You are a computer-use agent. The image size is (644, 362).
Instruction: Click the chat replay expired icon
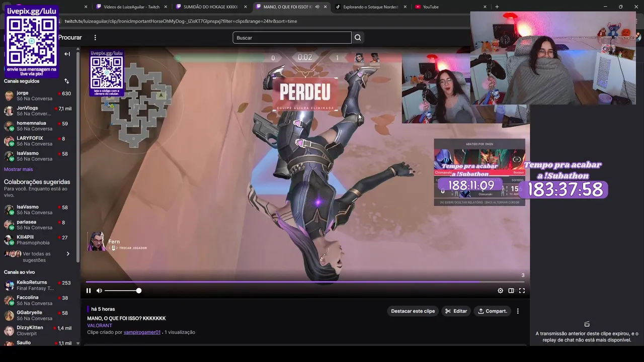pos(587,324)
